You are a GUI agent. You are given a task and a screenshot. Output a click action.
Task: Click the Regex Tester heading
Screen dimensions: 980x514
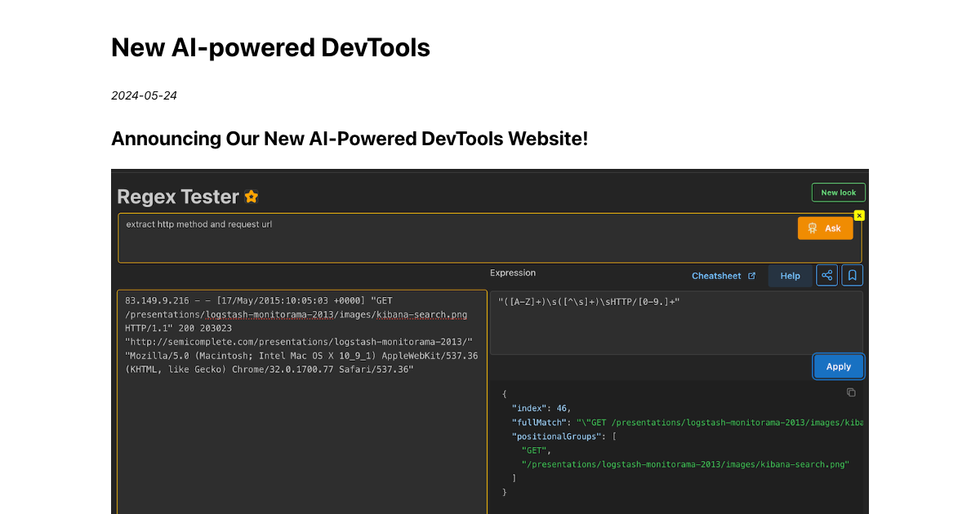[x=178, y=197]
